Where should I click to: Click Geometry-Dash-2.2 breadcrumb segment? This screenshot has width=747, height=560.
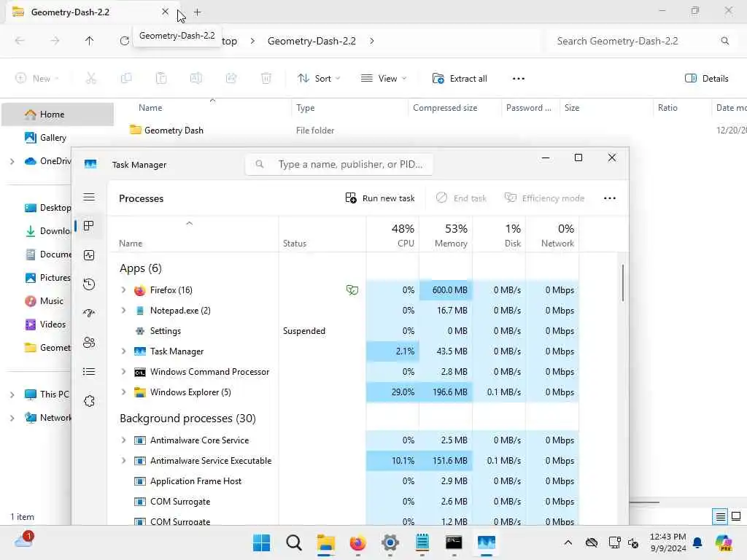pyautogui.click(x=311, y=41)
